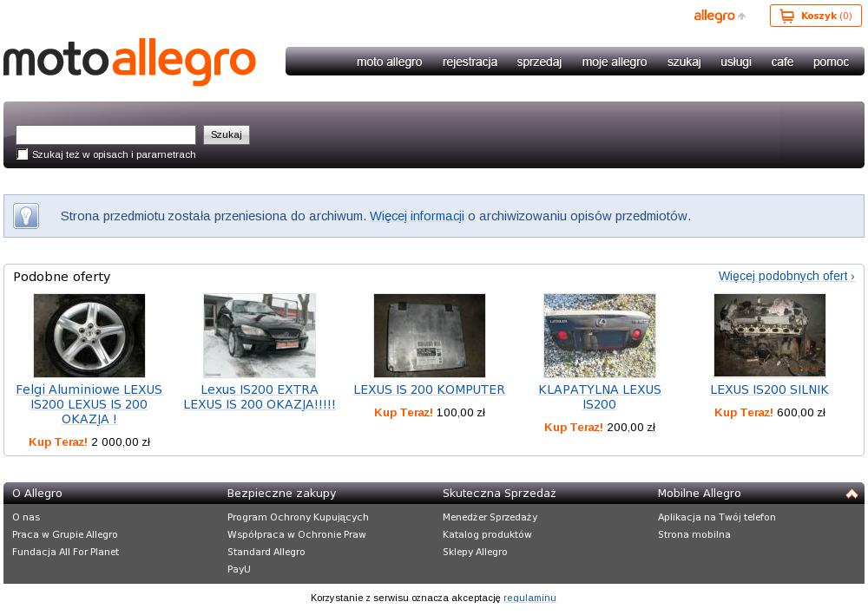Click the lightbulb info icon

pos(26,216)
